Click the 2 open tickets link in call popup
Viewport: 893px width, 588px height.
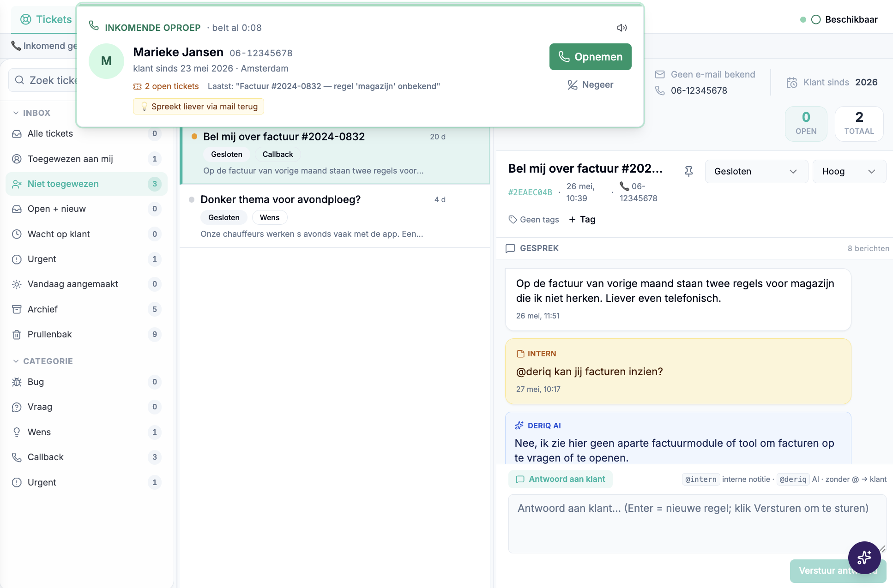tap(166, 86)
